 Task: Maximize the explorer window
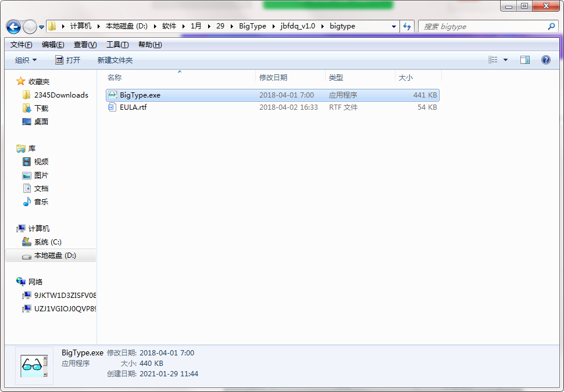click(524, 6)
